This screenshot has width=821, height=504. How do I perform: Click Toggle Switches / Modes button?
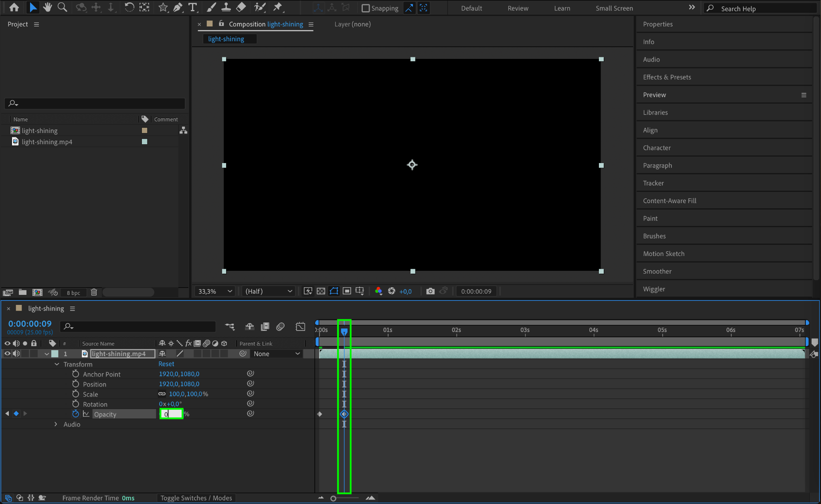pos(196,498)
